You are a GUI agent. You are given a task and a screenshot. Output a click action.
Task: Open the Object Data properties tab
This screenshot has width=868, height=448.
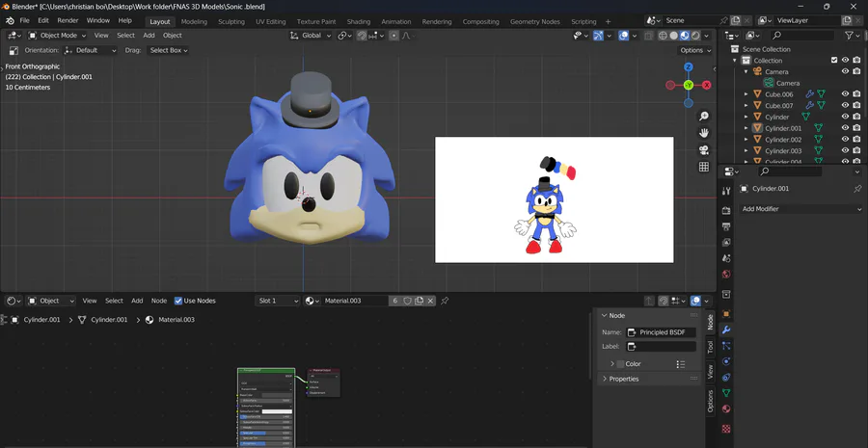pos(726,393)
